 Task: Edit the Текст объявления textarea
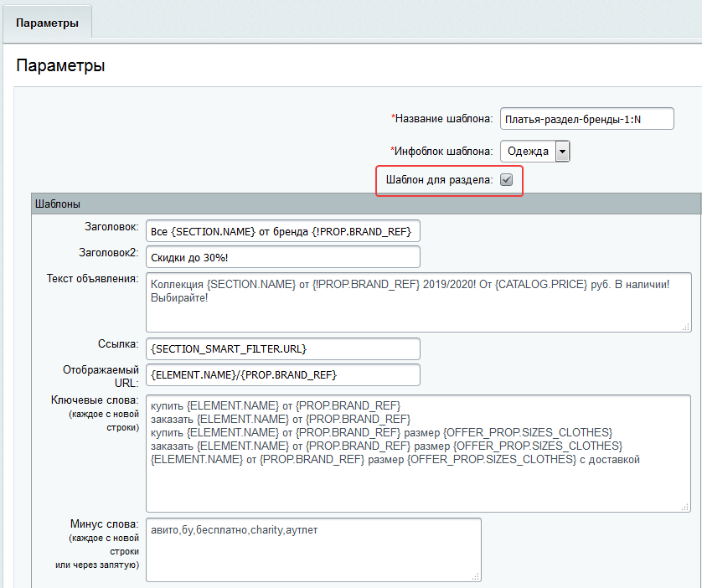419,302
